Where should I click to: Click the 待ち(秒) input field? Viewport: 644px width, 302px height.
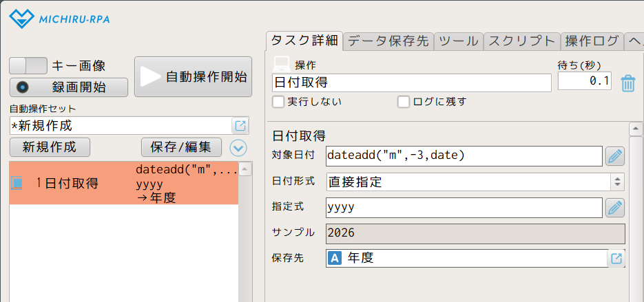[x=584, y=82]
